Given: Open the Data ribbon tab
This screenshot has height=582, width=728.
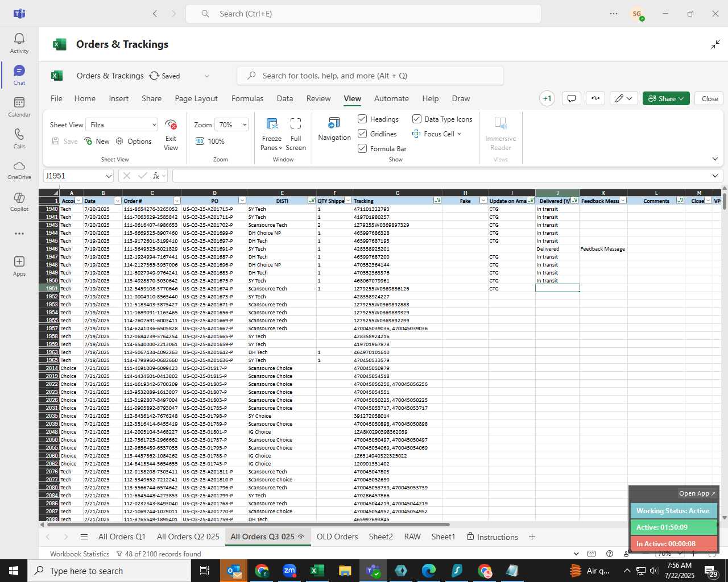Looking at the screenshot, I should (x=285, y=98).
